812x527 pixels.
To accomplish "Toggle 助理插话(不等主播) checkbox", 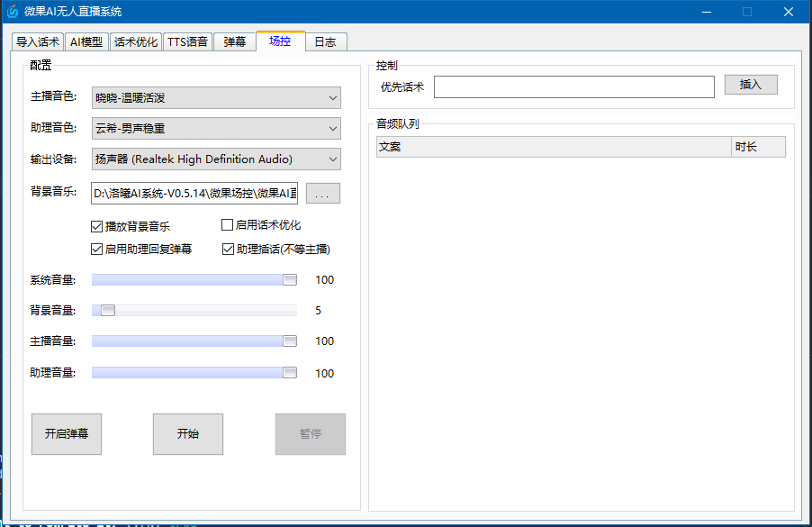I will pos(228,248).
